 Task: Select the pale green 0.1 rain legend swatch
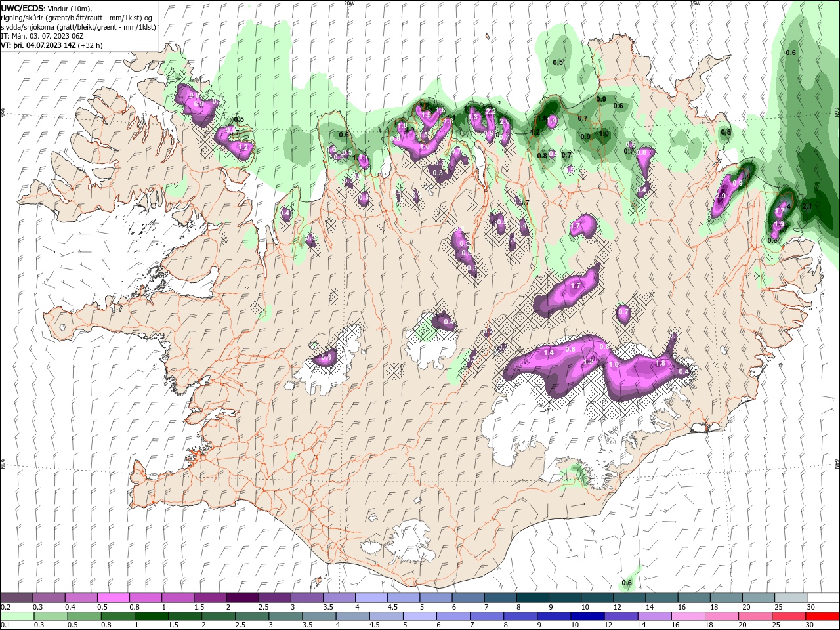click(x=18, y=616)
